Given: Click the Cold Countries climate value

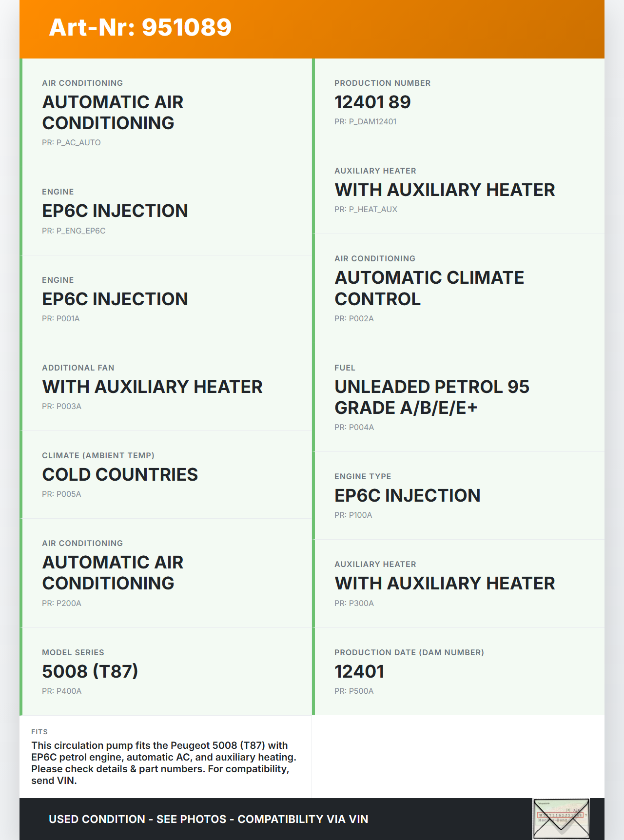Looking at the screenshot, I should pos(120,474).
